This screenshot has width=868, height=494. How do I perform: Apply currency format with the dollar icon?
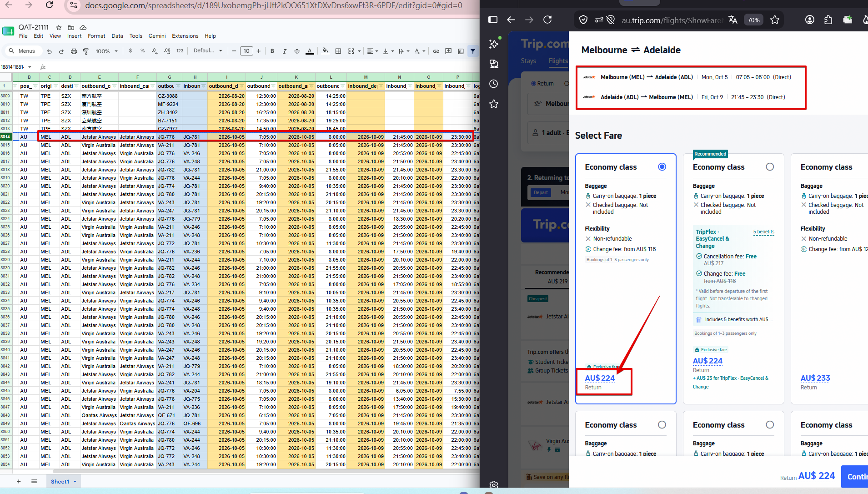(x=130, y=51)
